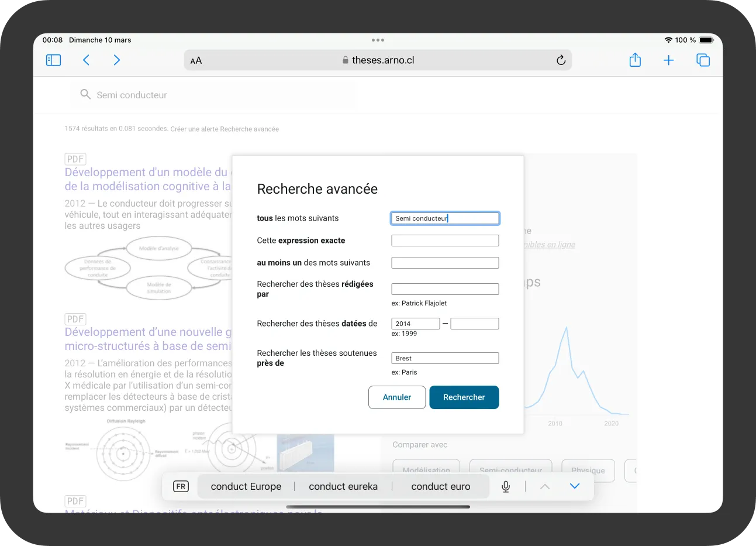Show all tabs overview icon
756x546 pixels.
(x=703, y=60)
